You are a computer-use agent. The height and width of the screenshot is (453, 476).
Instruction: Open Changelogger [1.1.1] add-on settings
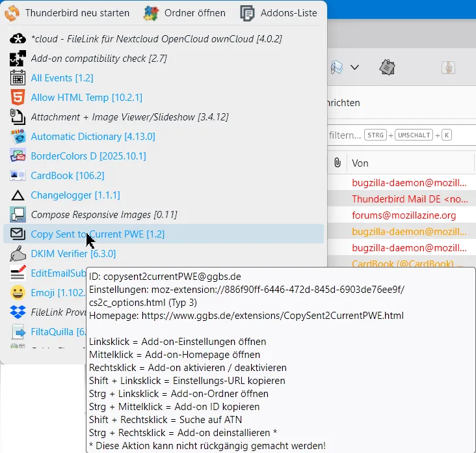click(x=164, y=195)
